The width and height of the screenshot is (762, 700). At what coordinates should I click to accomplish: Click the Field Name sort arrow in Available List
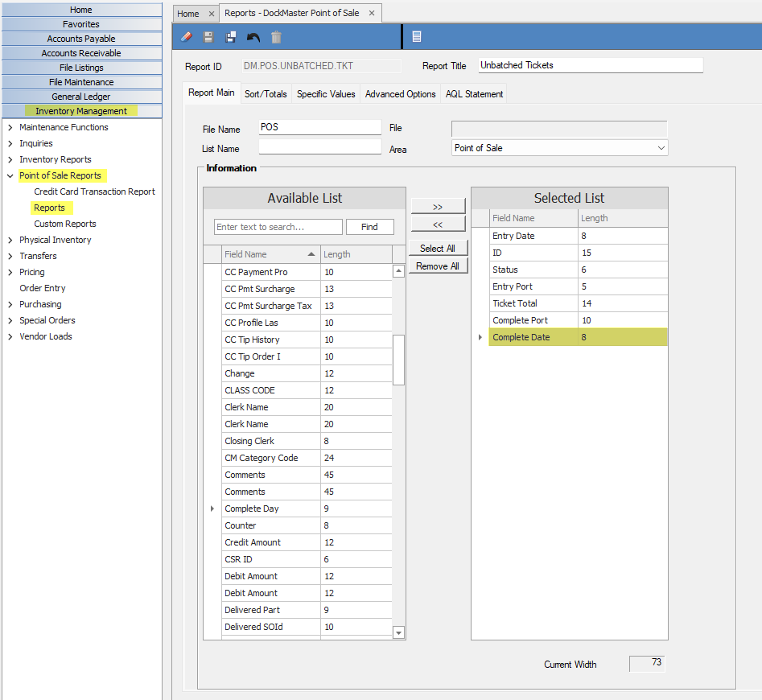311,254
